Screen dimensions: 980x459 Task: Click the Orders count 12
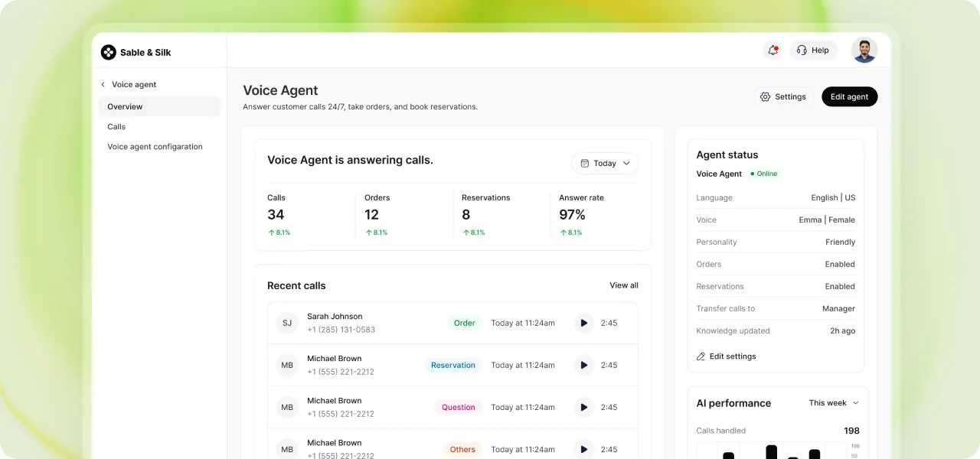pos(371,215)
